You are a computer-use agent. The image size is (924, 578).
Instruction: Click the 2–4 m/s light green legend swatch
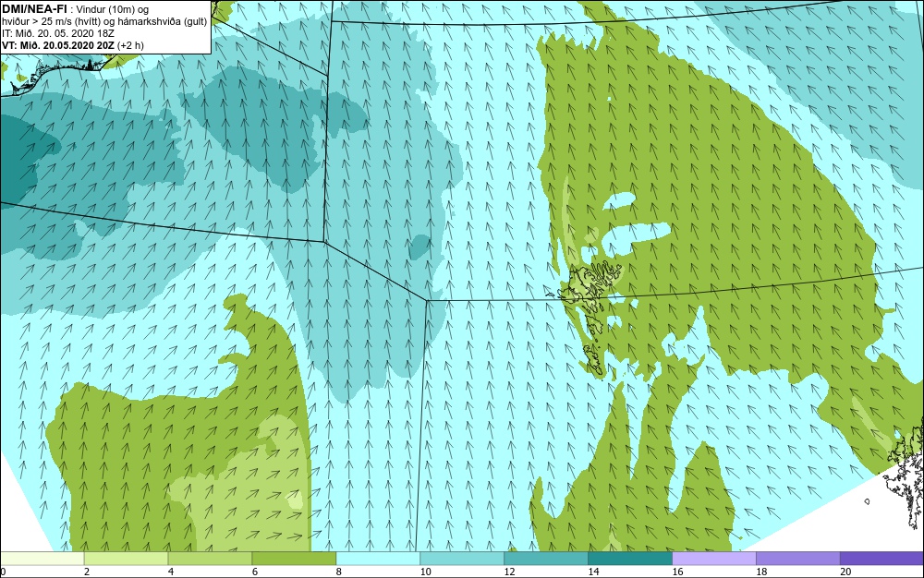[126, 559]
